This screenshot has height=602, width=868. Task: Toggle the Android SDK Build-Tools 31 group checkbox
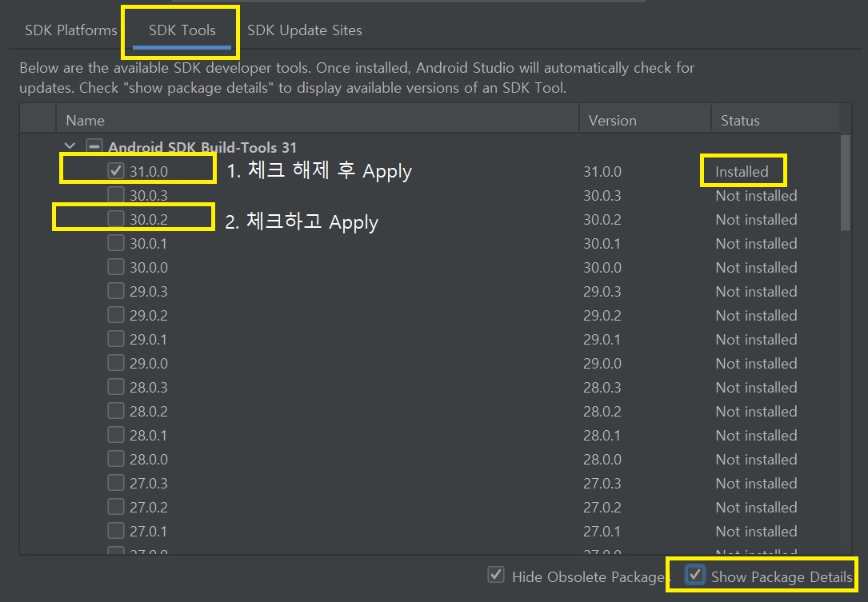(x=94, y=146)
